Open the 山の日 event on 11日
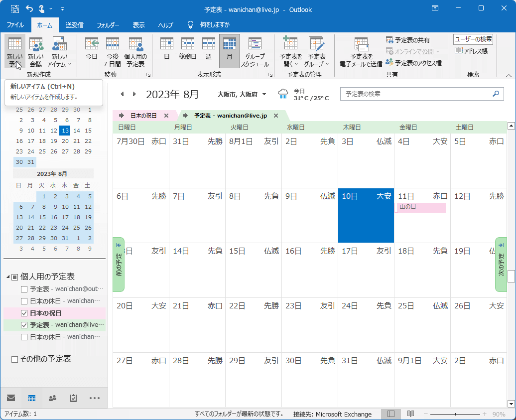Image resolution: width=516 pixels, height=420 pixels. pos(420,207)
